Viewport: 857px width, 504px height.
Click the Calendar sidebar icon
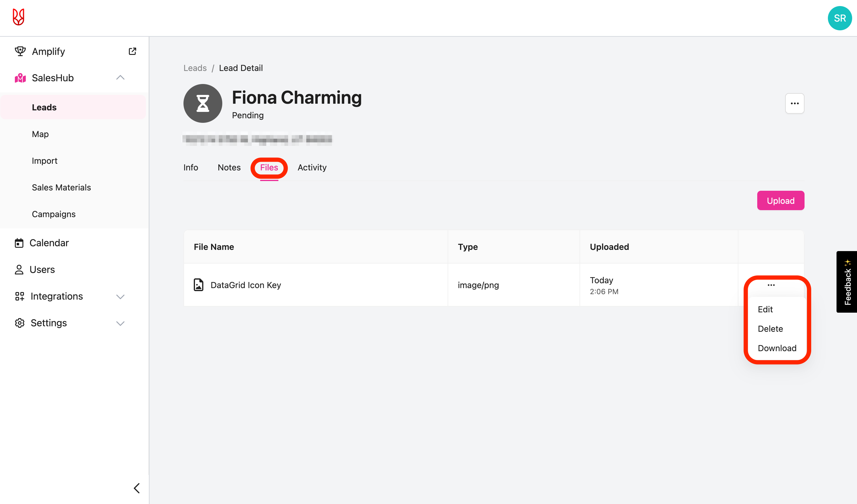pyautogui.click(x=19, y=243)
